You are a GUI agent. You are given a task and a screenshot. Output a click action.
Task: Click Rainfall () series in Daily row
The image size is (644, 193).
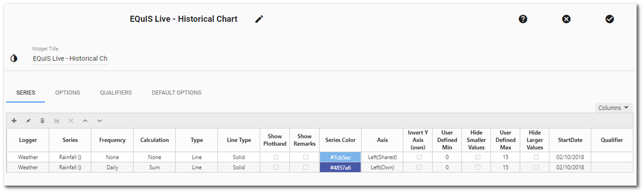tap(70, 167)
